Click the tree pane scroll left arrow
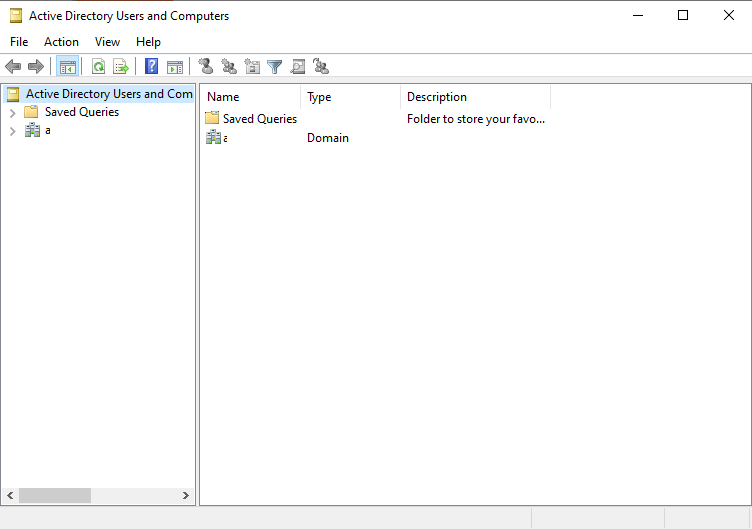Screen dimensions: 752x529 (10, 495)
